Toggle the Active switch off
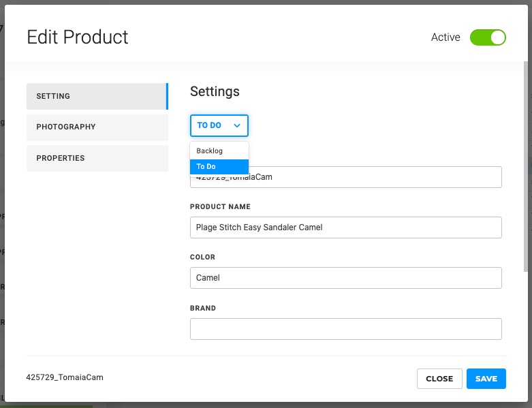532x408 pixels. click(488, 37)
